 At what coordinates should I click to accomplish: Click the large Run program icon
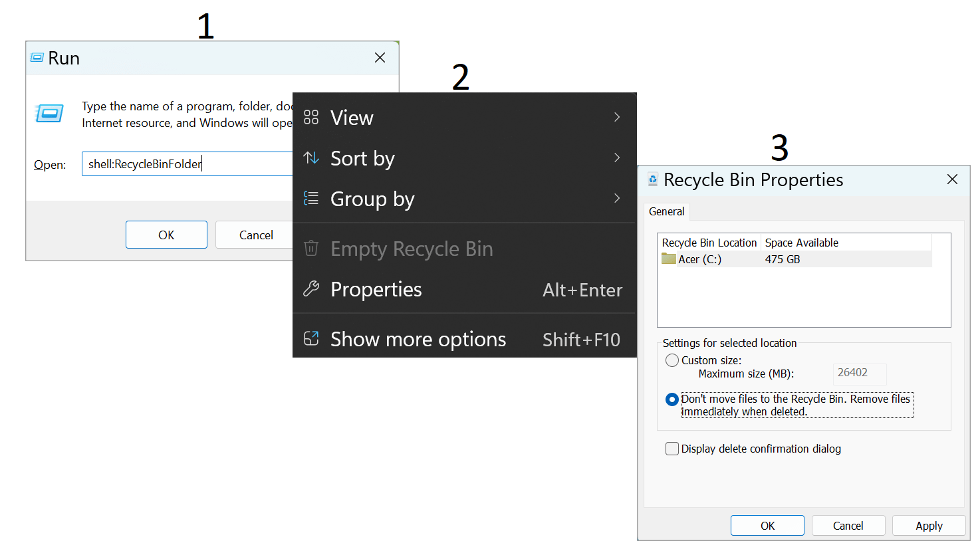tap(50, 114)
